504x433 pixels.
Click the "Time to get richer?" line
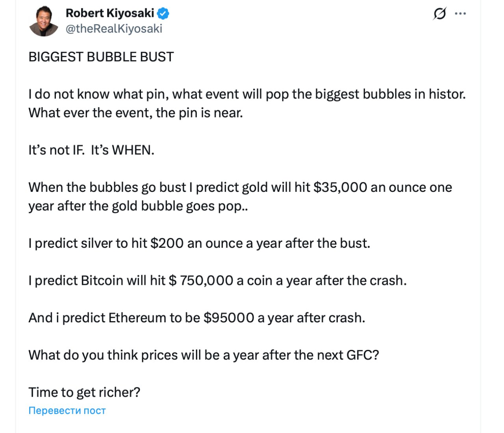pos(84,392)
